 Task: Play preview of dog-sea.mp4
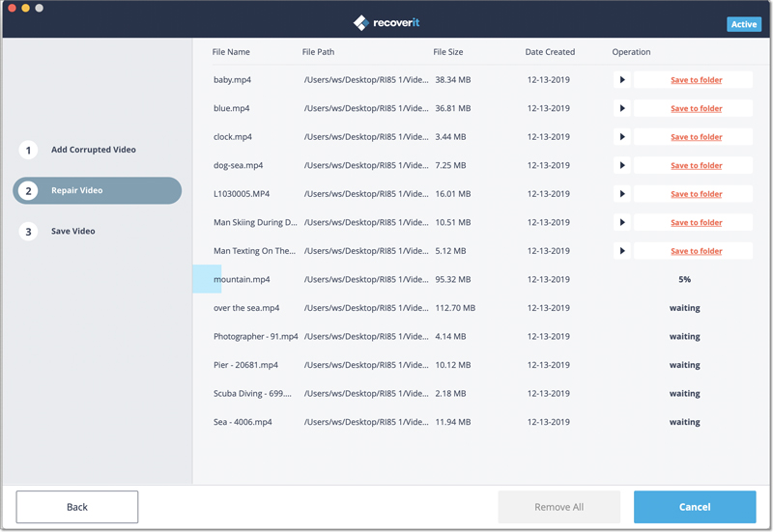[622, 165]
